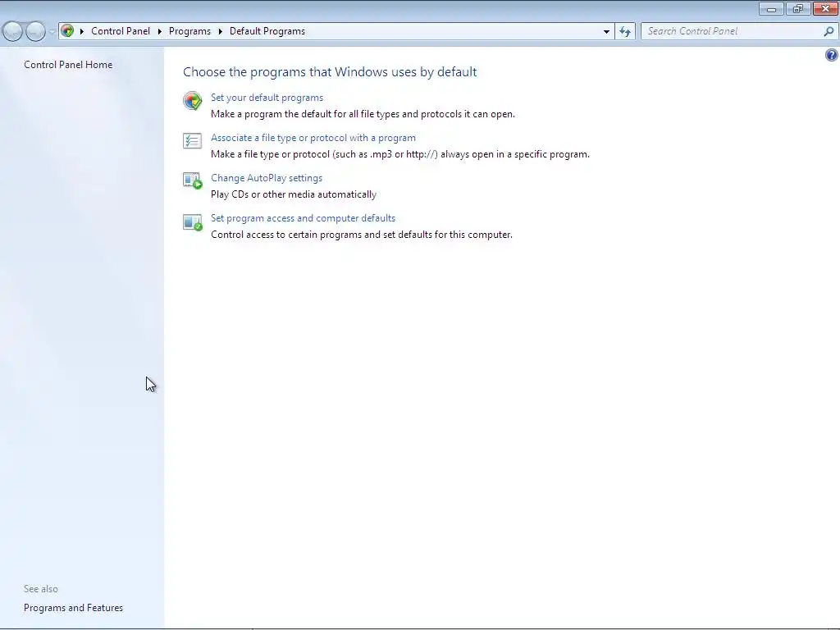
Task: Click the Refresh button beside address bar
Action: tap(625, 32)
